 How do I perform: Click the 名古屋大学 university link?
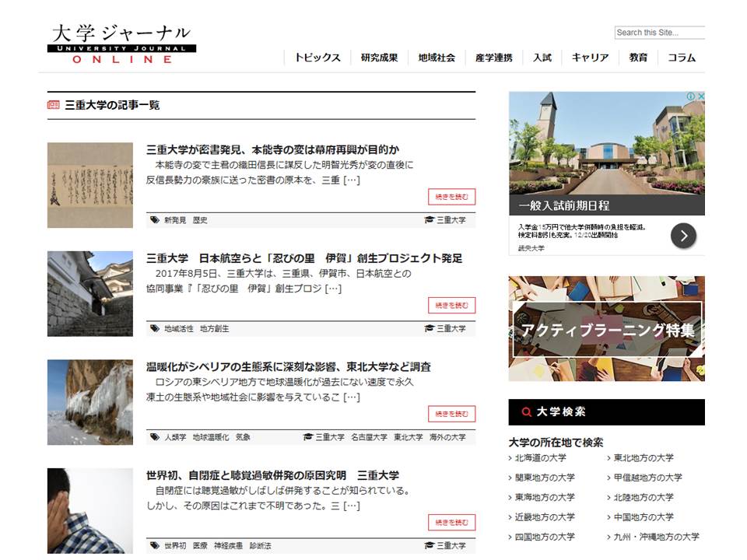click(369, 437)
